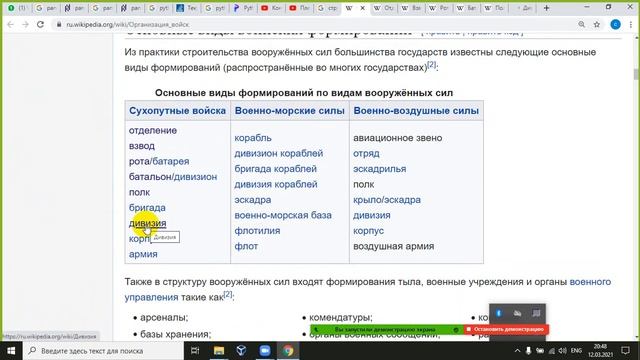Open the военно-морская база link
640x360 pixels.
[283, 215]
